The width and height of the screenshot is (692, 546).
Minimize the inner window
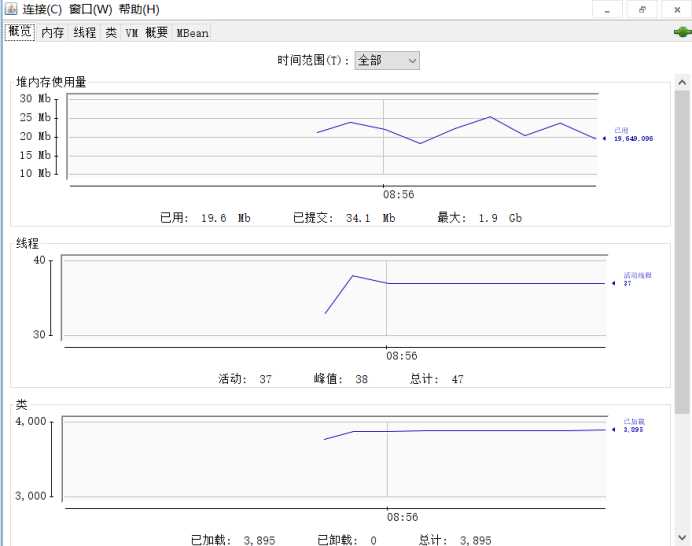[x=607, y=10]
